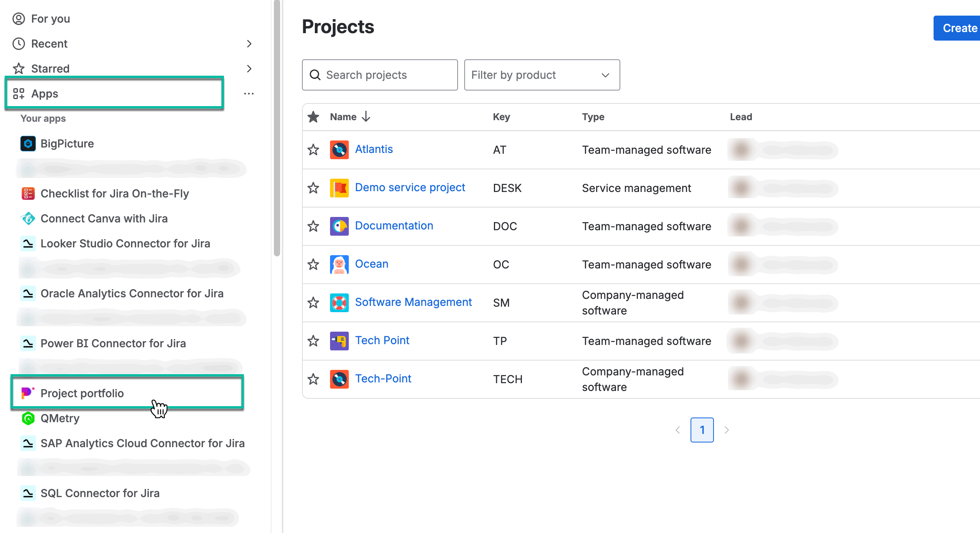Click the Documentation project avatar

click(x=339, y=226)
